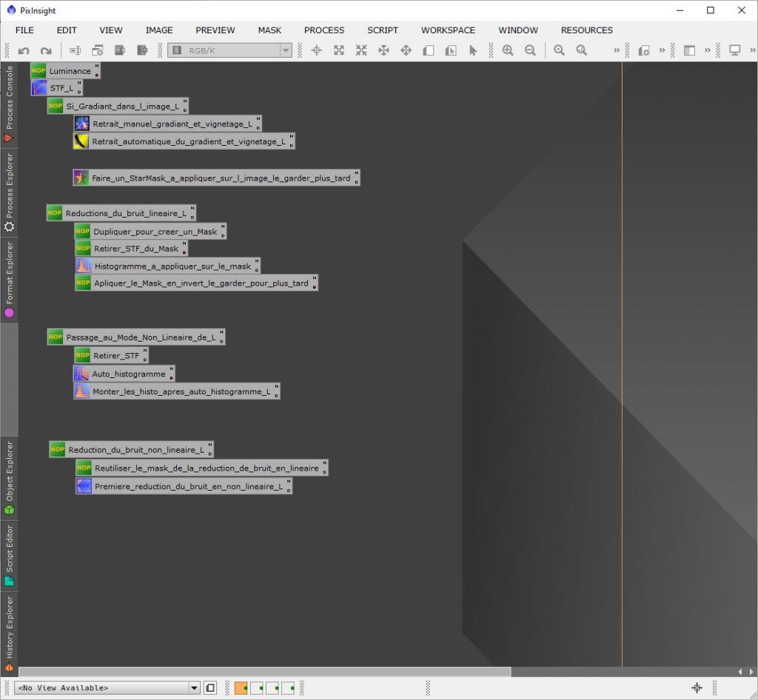The height and width of the screenshot is (700, 758).
Task: Select the Reutiliser_le_mask process icon
Action: coord(201,468)
